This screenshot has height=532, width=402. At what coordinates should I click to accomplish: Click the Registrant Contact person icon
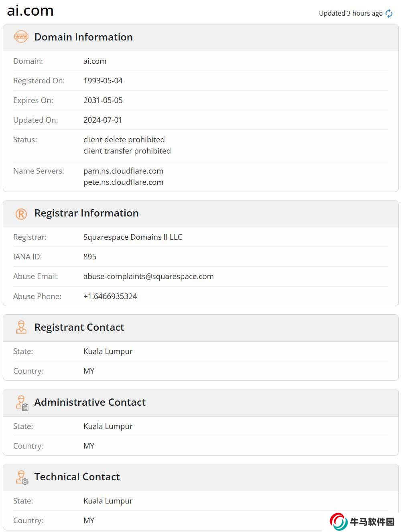(21, 327)
